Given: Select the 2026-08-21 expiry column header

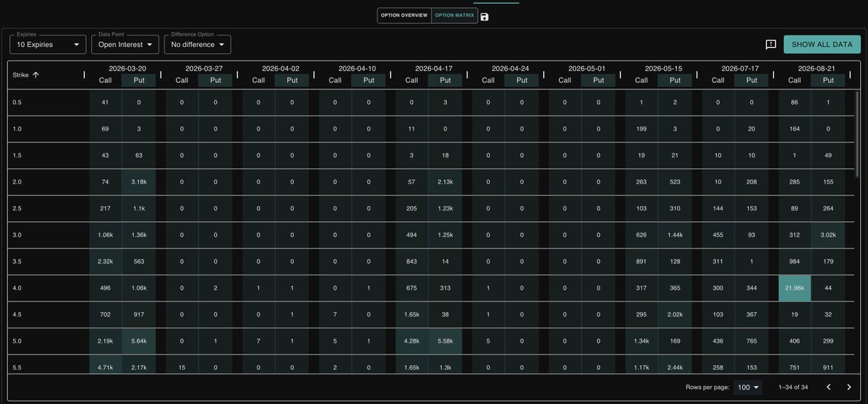Looking at the screenshot, I should 817,69.
